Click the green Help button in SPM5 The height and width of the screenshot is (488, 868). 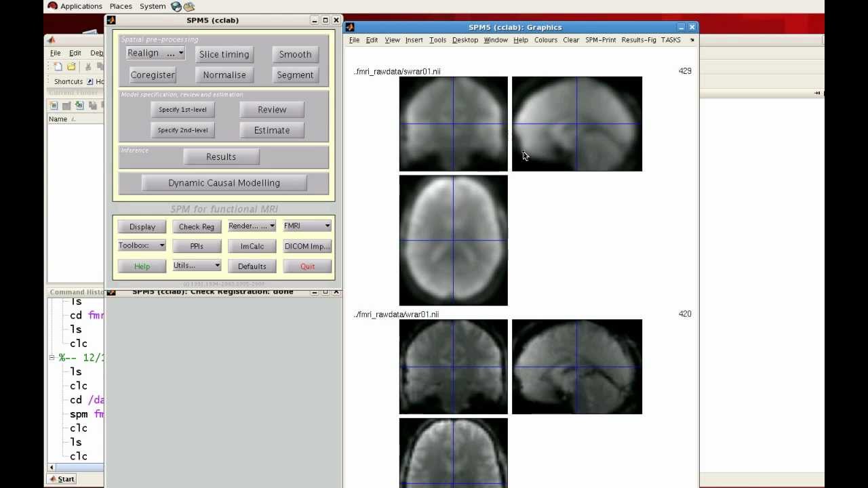click(x=142, y=266)
